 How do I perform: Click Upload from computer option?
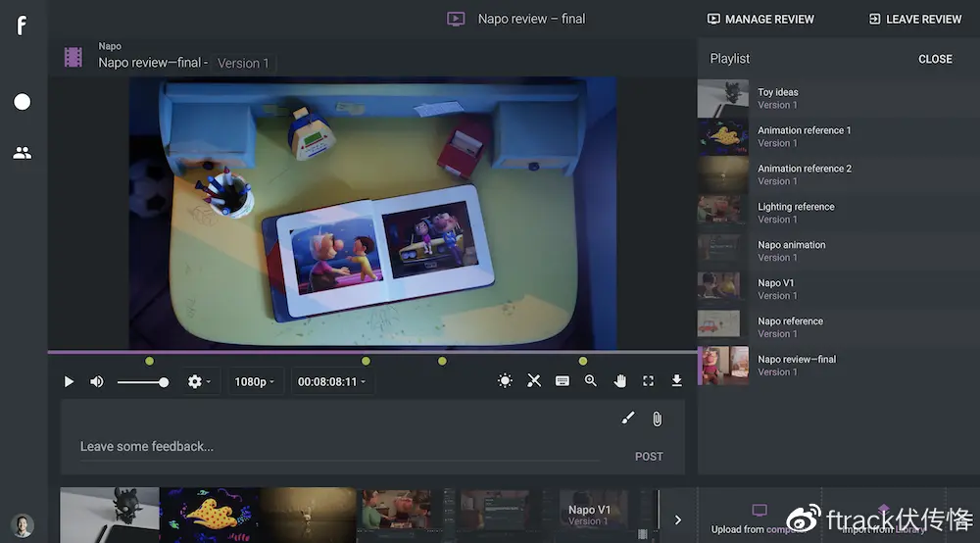click(x=759, y=518)
